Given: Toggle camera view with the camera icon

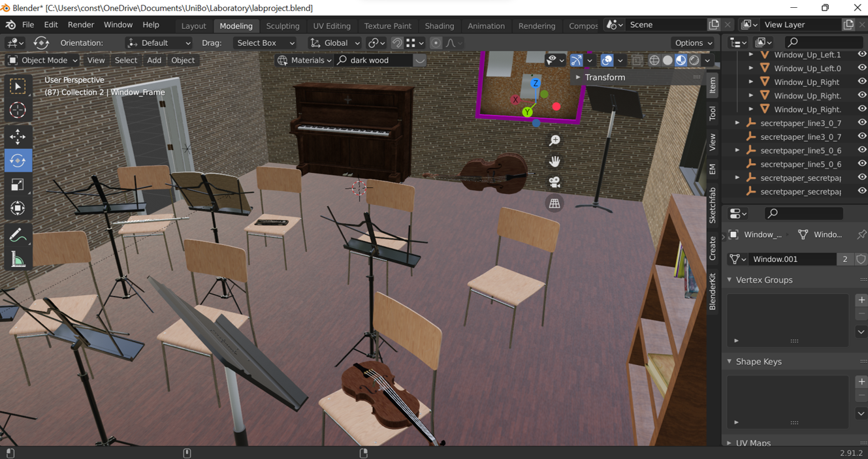Looking at the screenshot, I should point(555,182).
